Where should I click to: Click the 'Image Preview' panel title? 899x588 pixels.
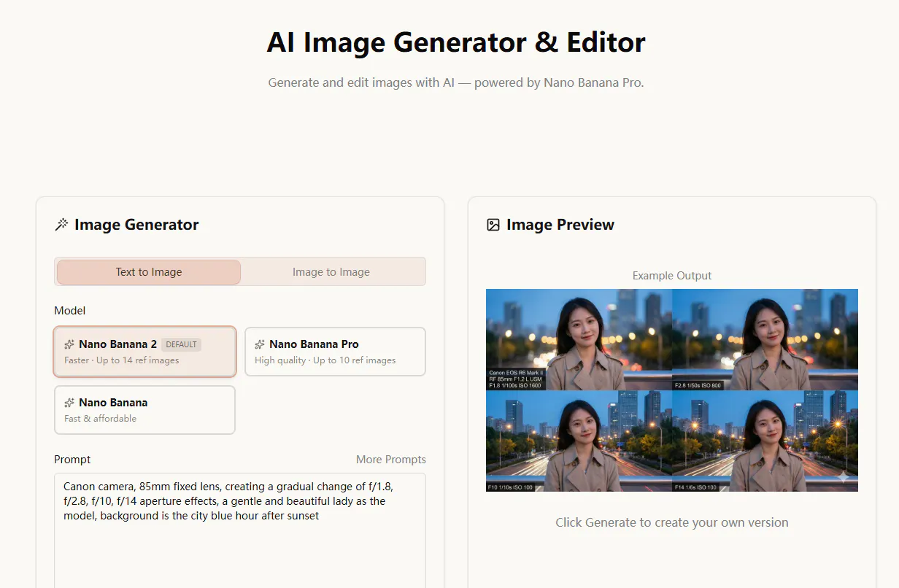click(x=560, y=225)
